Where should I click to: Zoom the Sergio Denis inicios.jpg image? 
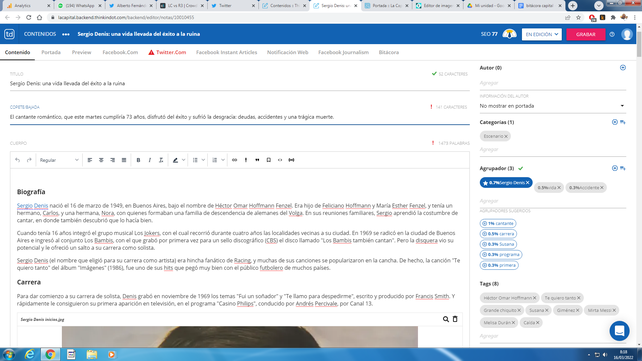coord(446,319)
